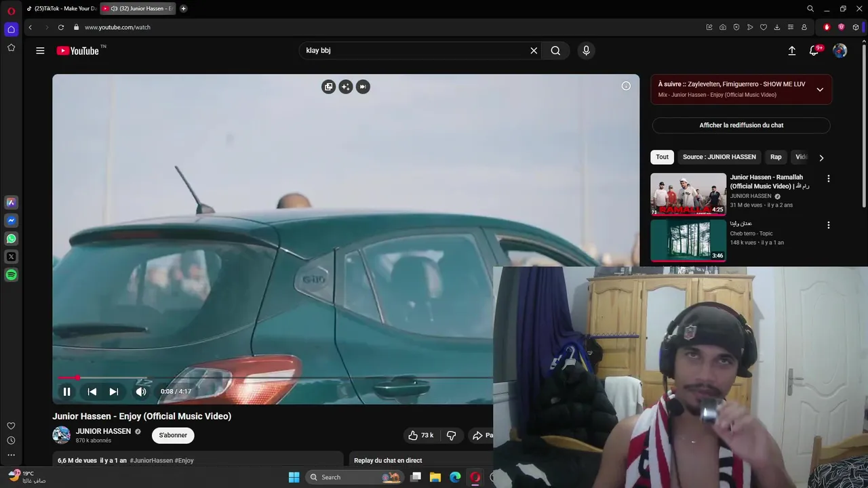Open Opera tab search magnifier
The height and width of the screenshot is (488, 868).
810,9
